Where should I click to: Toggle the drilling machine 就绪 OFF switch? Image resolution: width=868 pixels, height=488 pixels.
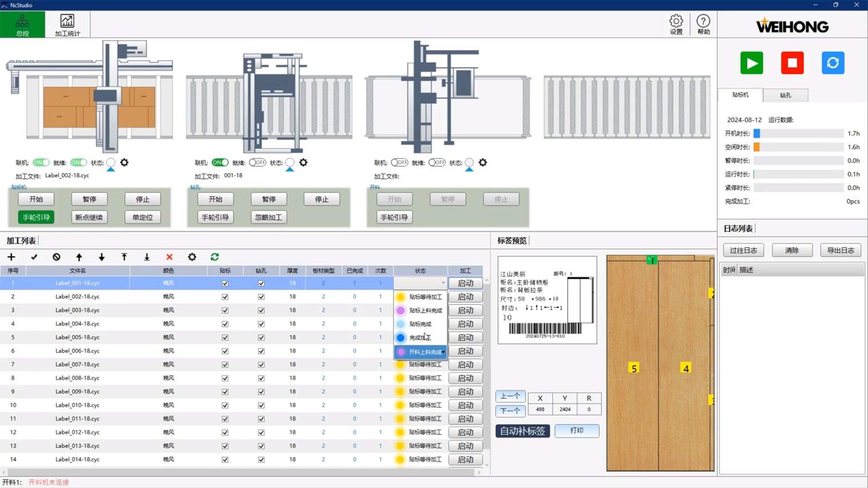coord(258,163)
